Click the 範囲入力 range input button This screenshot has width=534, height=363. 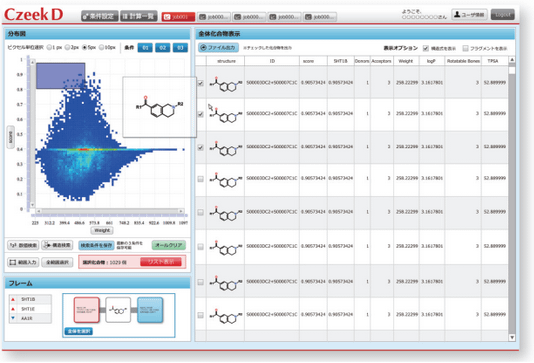(23, 262)
